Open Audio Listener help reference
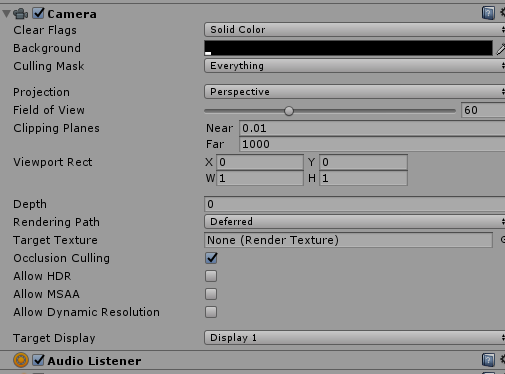The height and width of the screenshot is (374, 505). pos(488,360)
